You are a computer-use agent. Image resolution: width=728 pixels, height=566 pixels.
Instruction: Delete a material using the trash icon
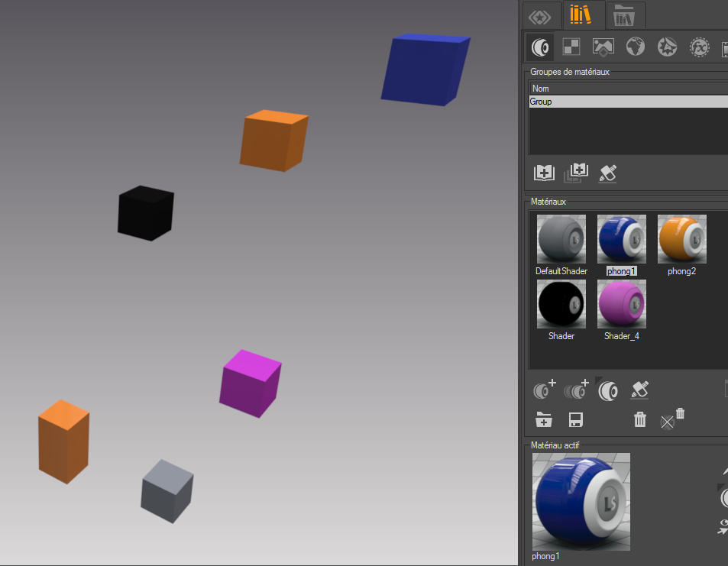click(640, 419)
